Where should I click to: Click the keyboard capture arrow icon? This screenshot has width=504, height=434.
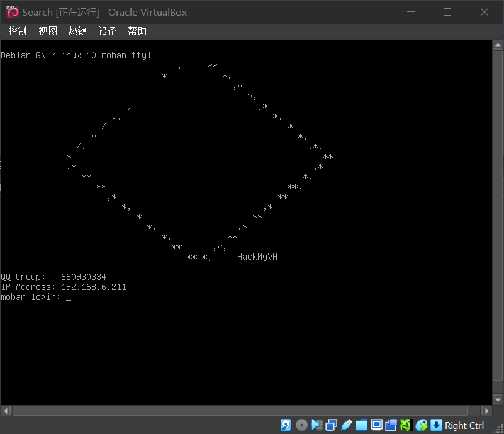tap(436, 425)
